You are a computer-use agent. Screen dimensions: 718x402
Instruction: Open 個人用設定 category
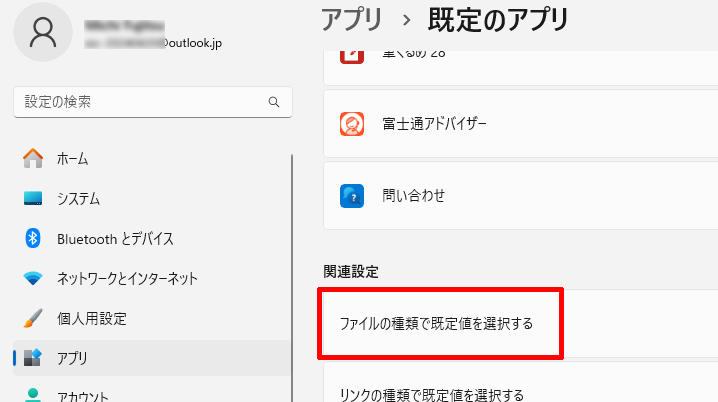point(152,318)
